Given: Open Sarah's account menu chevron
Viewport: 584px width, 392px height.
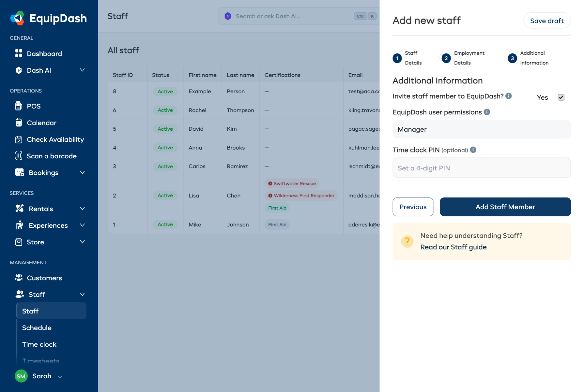Looking at the screenshot, I should point(60,377).
